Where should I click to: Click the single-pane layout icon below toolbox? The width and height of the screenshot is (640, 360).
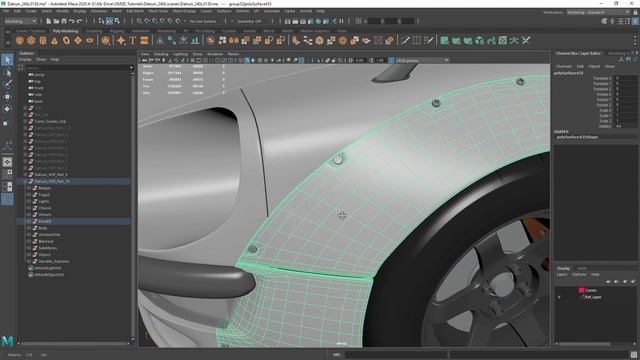click(x=7, y=162)
